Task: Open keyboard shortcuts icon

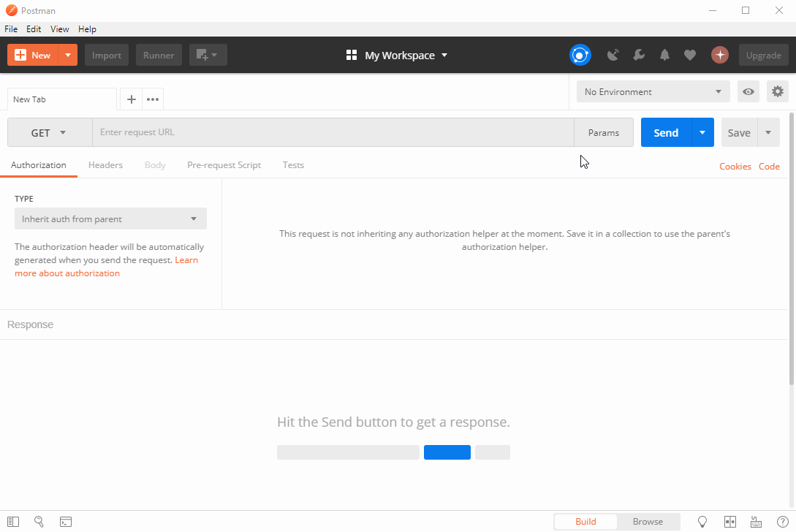Action: [756, 521]
